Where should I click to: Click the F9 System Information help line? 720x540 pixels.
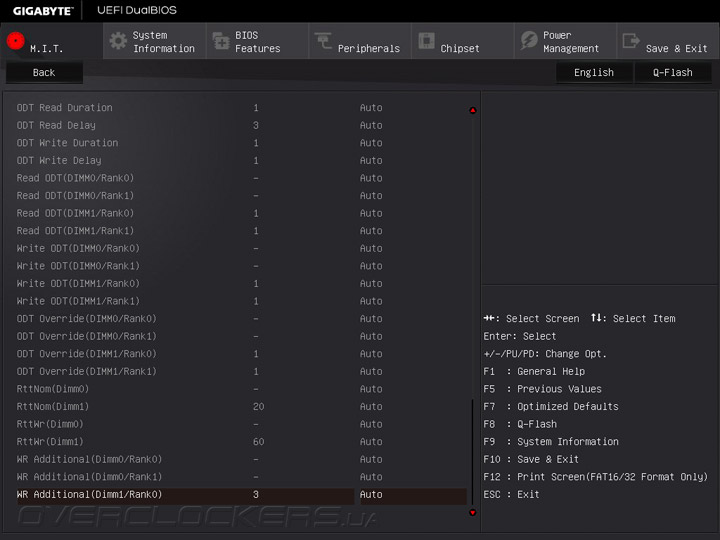551,442
